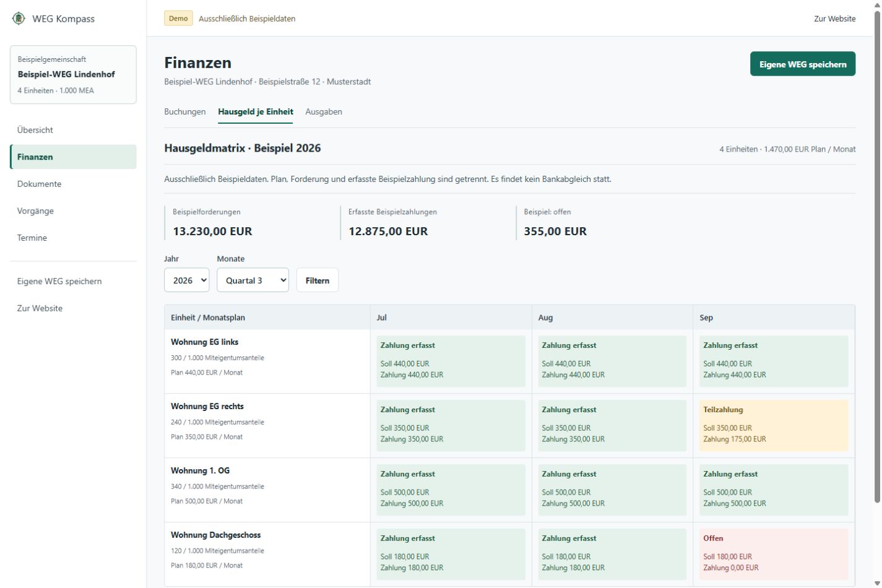The width and height of the screenshot is (882, 588).
Task: Open the Ausgaben tab
Action: point(324,112)
